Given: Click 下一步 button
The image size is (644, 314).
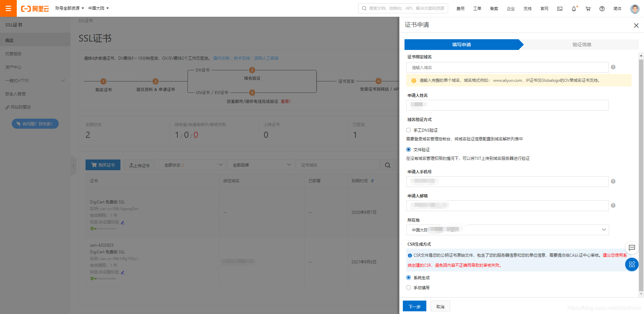Looking at the screenshot, I should click(415, 306).
